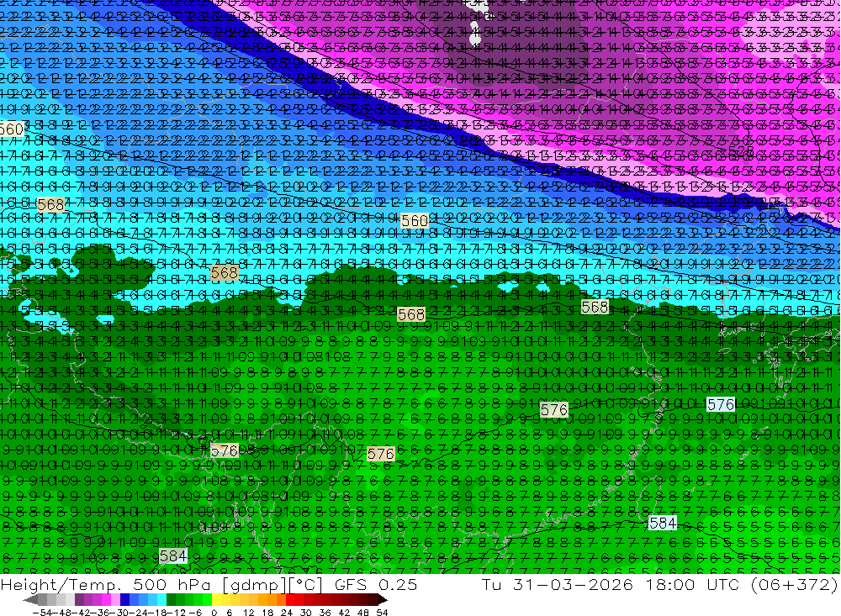
Task: Click the dark maroon right arrow end of color scale
Action: click(x=383, y=600)
